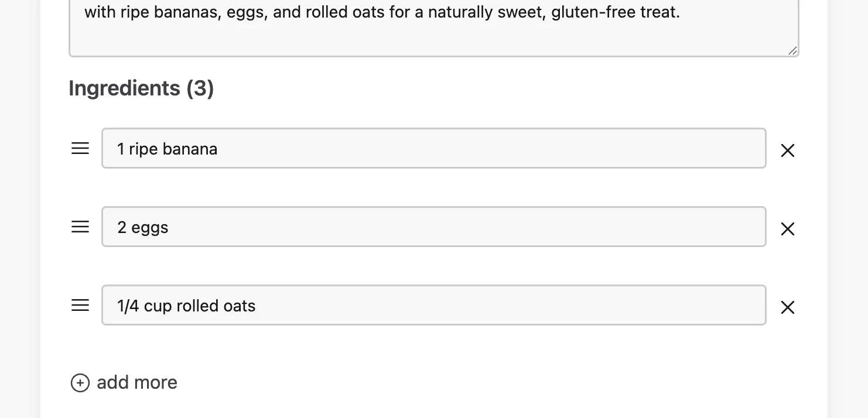Click the reorder handle next to '2 eggs'
Viewport: 868px width, 418px height.
(80, 227)
